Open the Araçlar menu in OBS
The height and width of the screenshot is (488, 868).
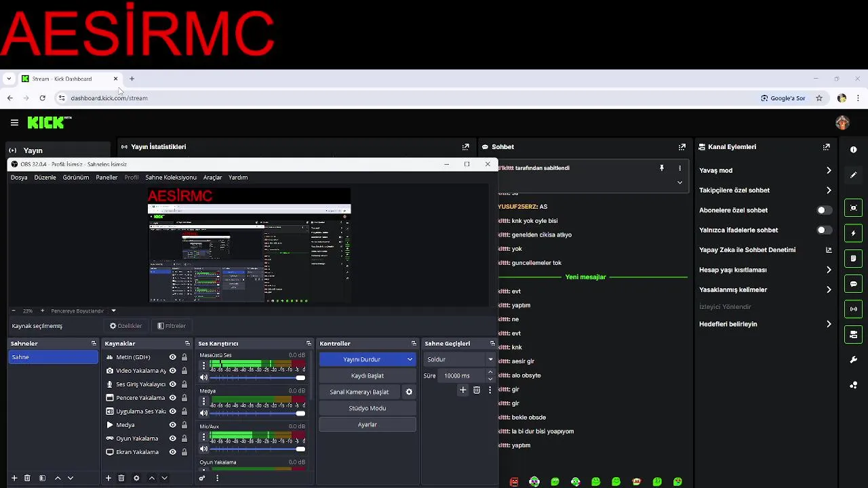click(x=213, y=178)
